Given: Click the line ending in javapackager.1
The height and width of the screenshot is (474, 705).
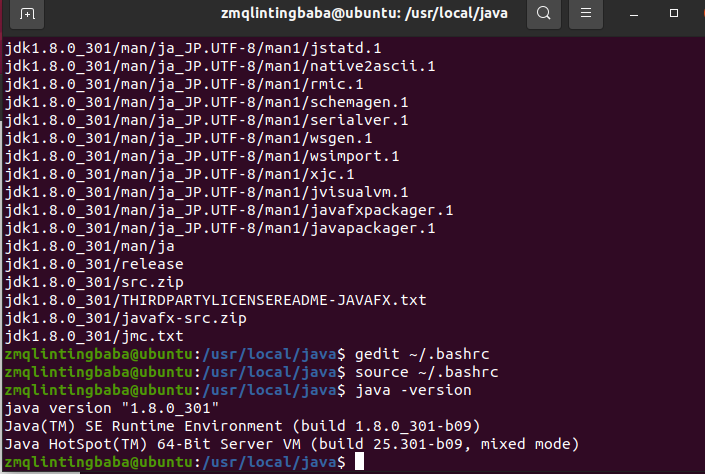Looking at the screenshot, I should [x=220, y=228].
